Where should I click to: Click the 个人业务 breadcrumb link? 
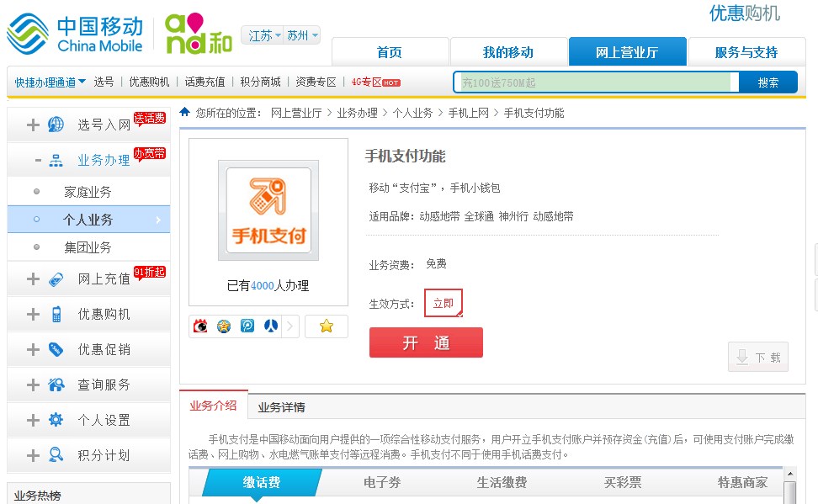click(412, 113)
